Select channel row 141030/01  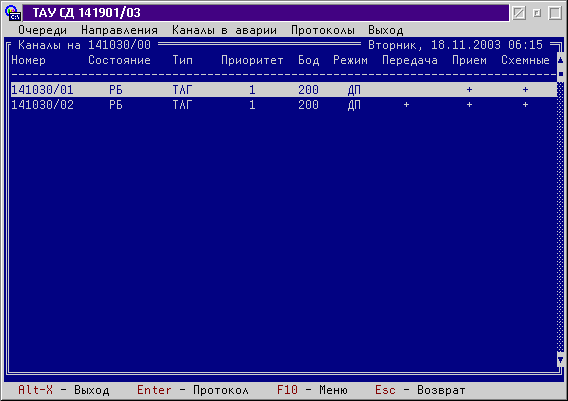284,89
